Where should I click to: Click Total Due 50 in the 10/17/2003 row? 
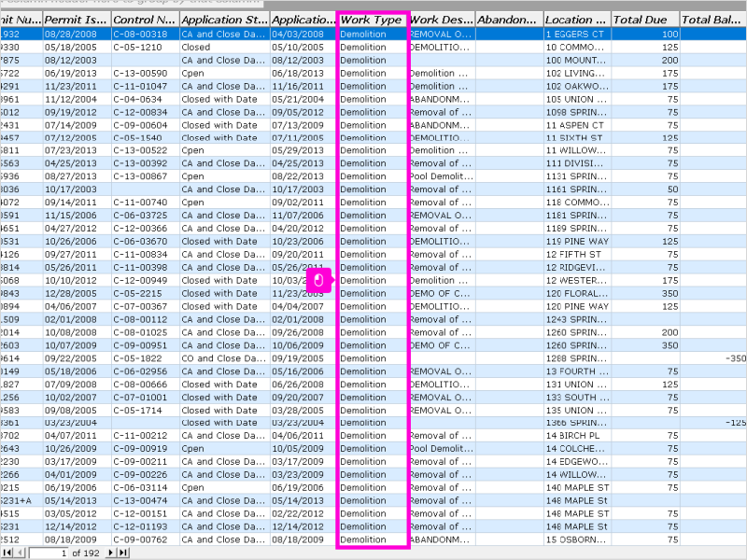pos(645,189)
